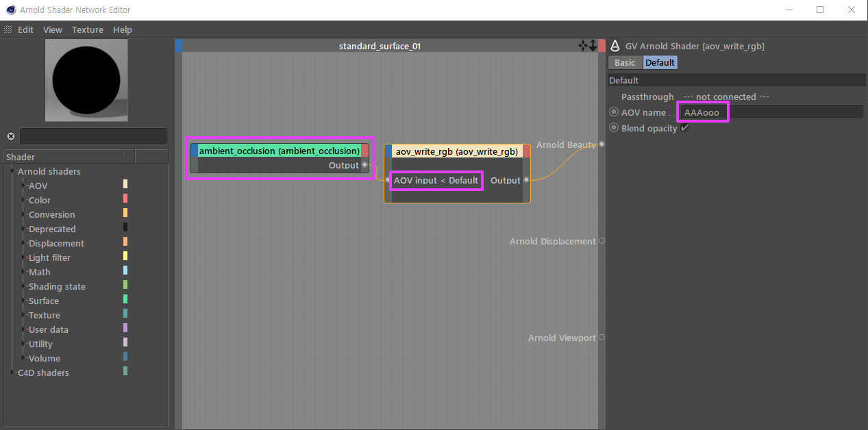
Task: Switch to the Basic tab
Action: (625, 62)
